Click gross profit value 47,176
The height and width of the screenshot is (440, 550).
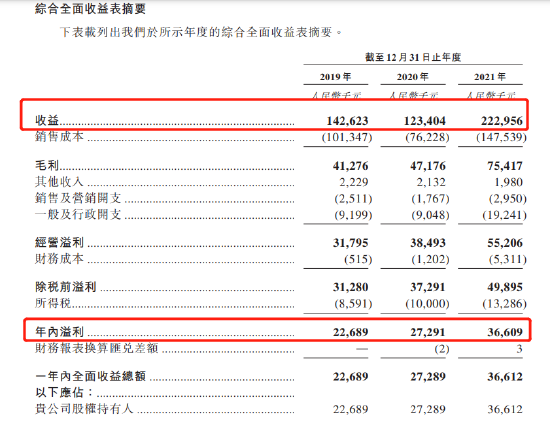click(428, 166)
